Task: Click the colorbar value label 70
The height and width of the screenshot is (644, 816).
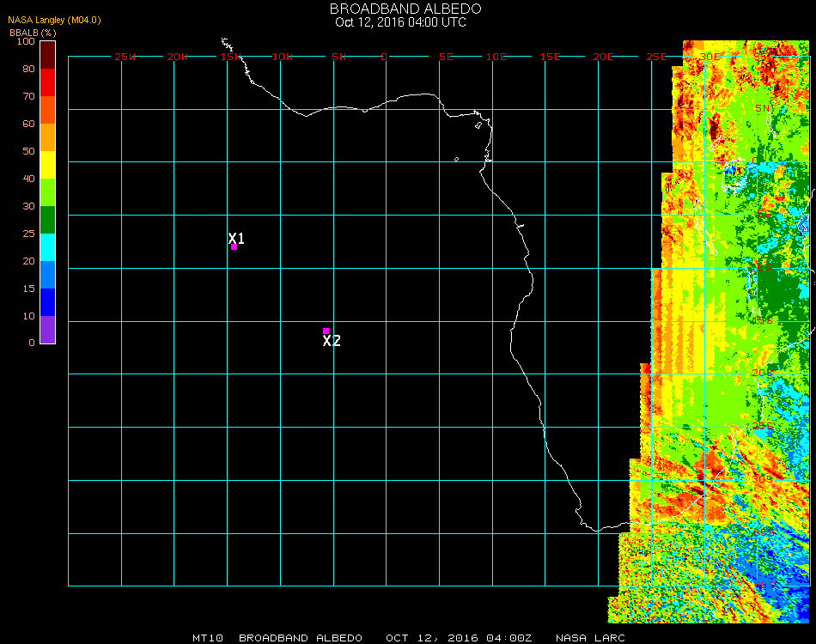Action: [x=28, y=96]
